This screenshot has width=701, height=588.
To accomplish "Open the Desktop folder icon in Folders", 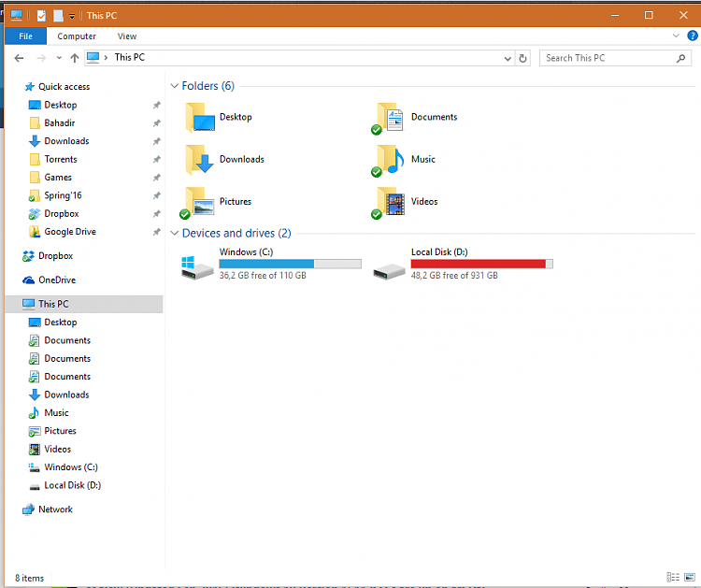I will [x=200, y=118].
